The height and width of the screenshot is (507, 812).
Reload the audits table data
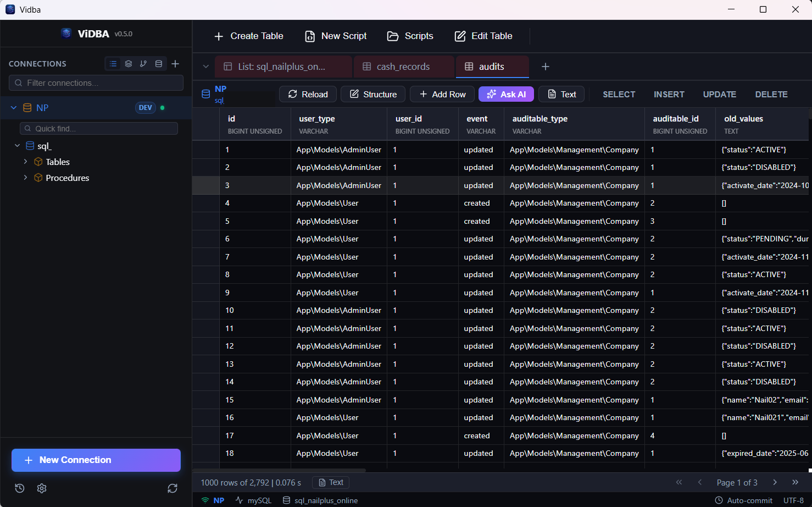point(308,94)
